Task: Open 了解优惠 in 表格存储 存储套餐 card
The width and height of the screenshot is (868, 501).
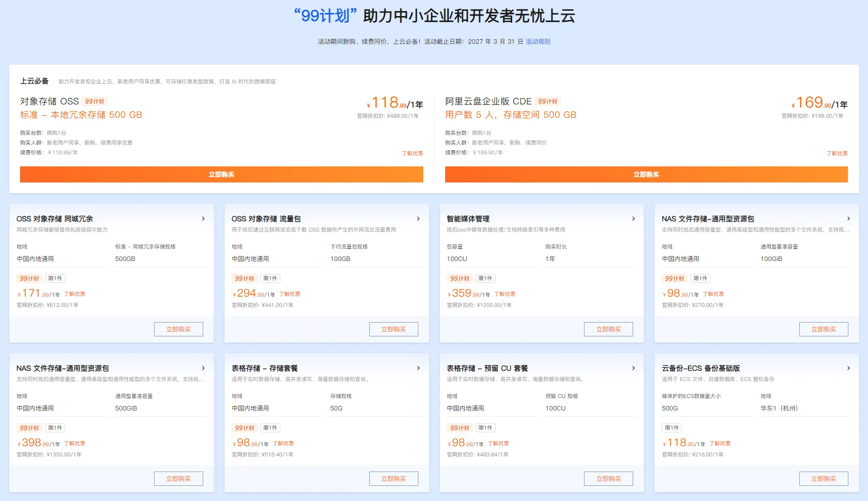Action: [x=284, y=443]
